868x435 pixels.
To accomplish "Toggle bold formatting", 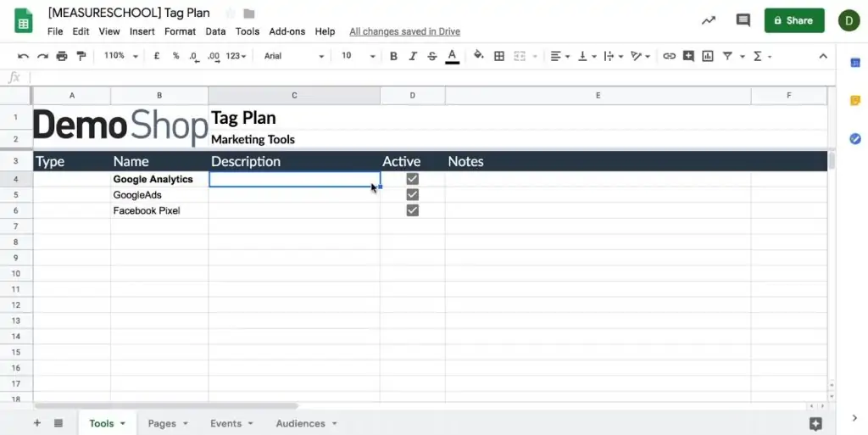I will (393, 56).
